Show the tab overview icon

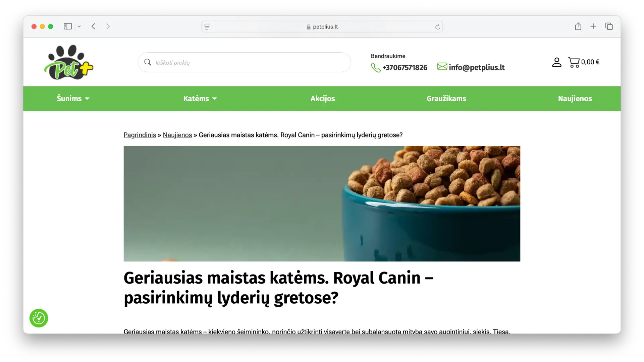609,26
